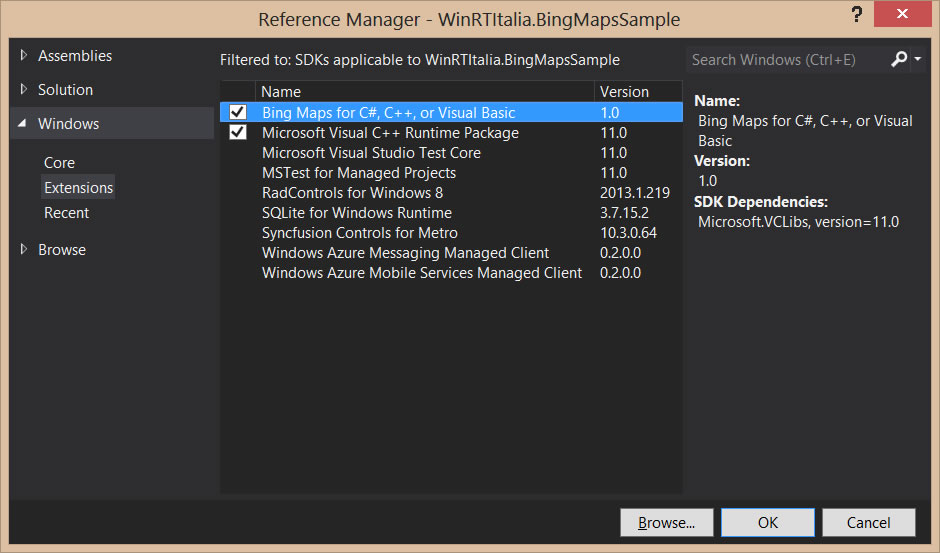This screenshot has width=940, height=553.
Task: Select RadControls for Windows 8 row
Action: click(451, 193)
